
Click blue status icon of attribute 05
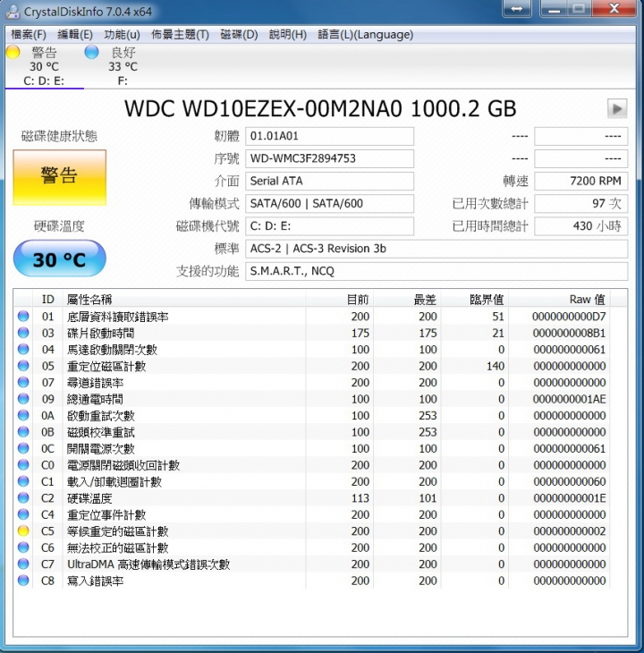click(x=23, y=366)
